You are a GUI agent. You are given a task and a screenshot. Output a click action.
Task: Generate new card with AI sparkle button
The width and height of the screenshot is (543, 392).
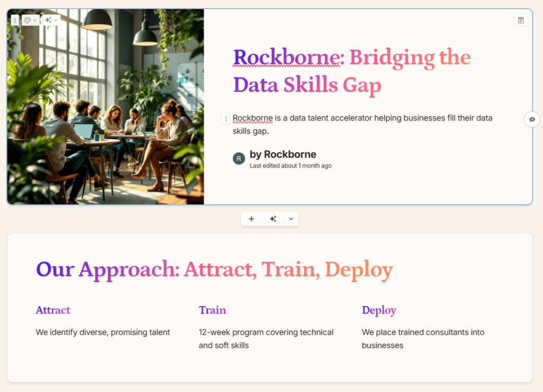pyautogui.click(x=273, y=219)
